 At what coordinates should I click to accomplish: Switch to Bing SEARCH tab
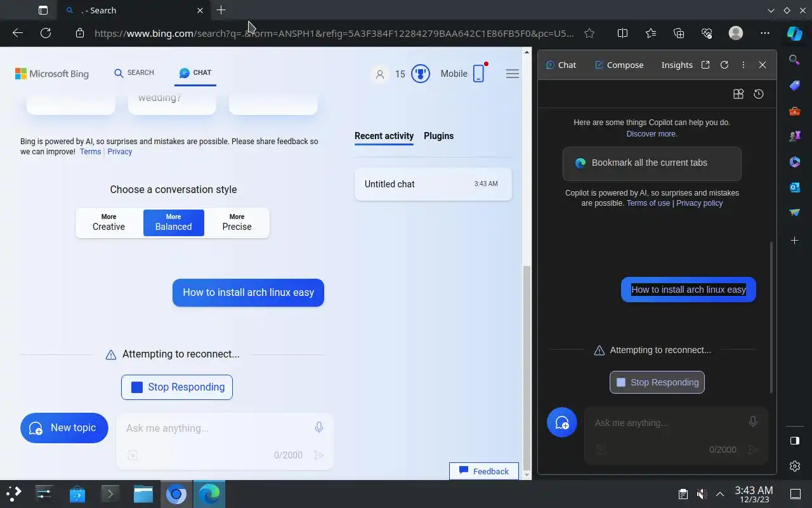[x=134, y=73]
